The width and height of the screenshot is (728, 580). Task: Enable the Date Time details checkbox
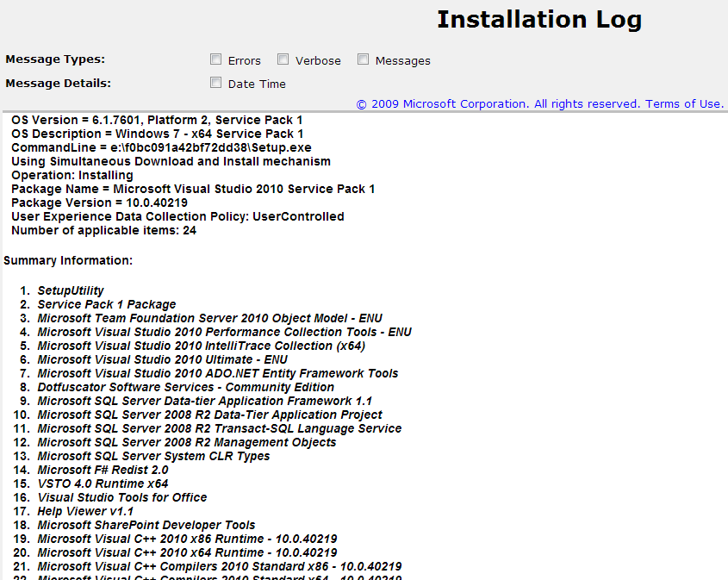point(215,83)
